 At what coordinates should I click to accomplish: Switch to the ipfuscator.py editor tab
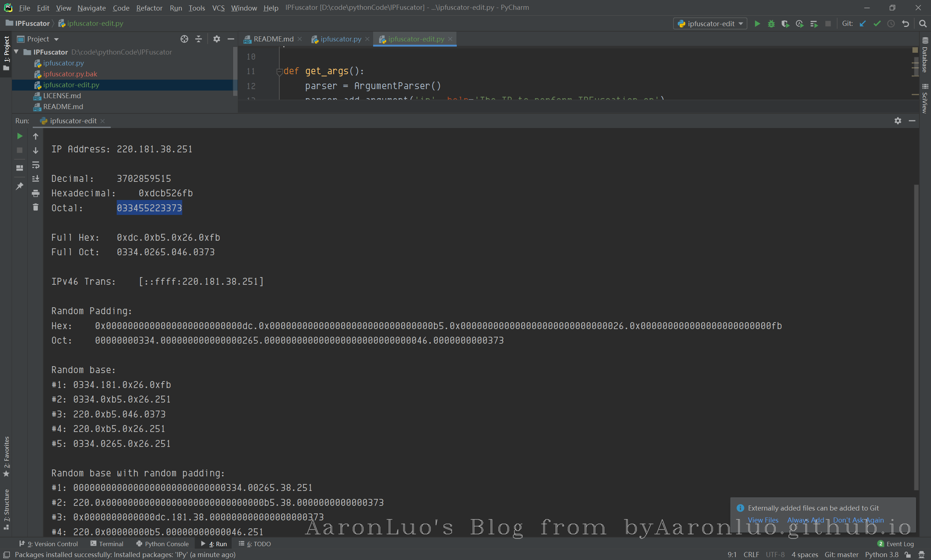(340, 39)
